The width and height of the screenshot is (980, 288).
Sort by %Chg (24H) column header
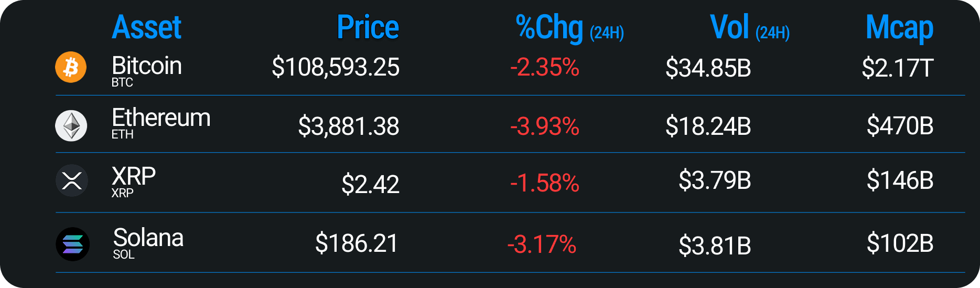coord(570,28)
